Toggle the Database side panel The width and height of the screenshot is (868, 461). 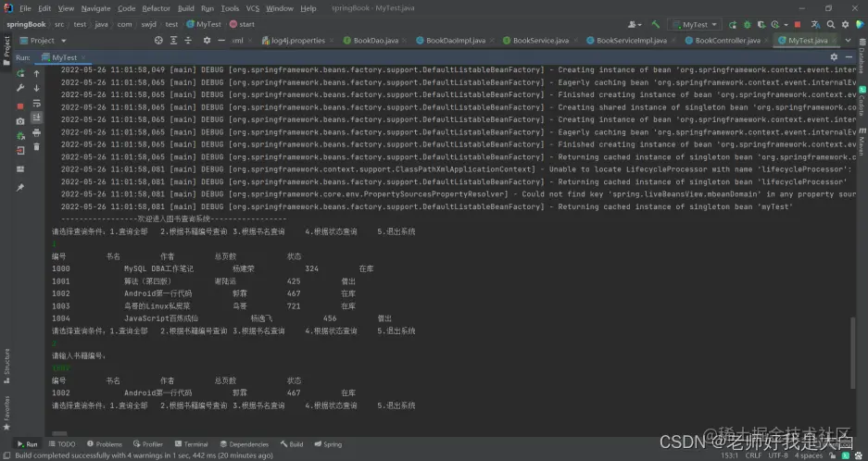[x=862, y=54]
